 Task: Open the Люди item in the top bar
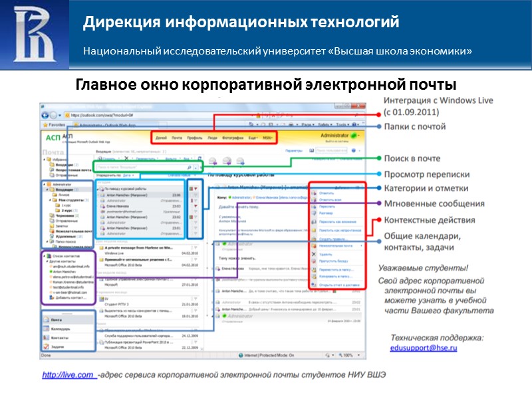[212, 138]
